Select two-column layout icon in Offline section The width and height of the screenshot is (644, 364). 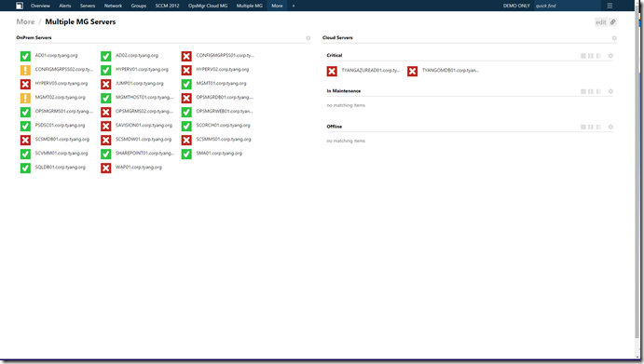[591, 128]
